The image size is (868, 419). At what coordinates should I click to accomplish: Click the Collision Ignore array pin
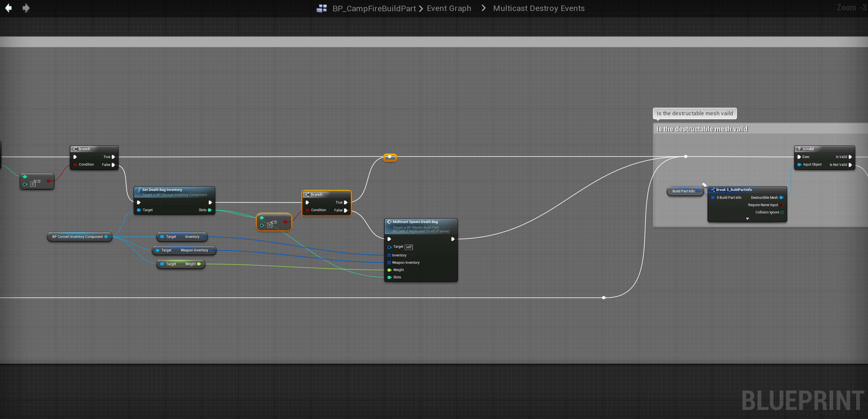[x=782, y=212]
